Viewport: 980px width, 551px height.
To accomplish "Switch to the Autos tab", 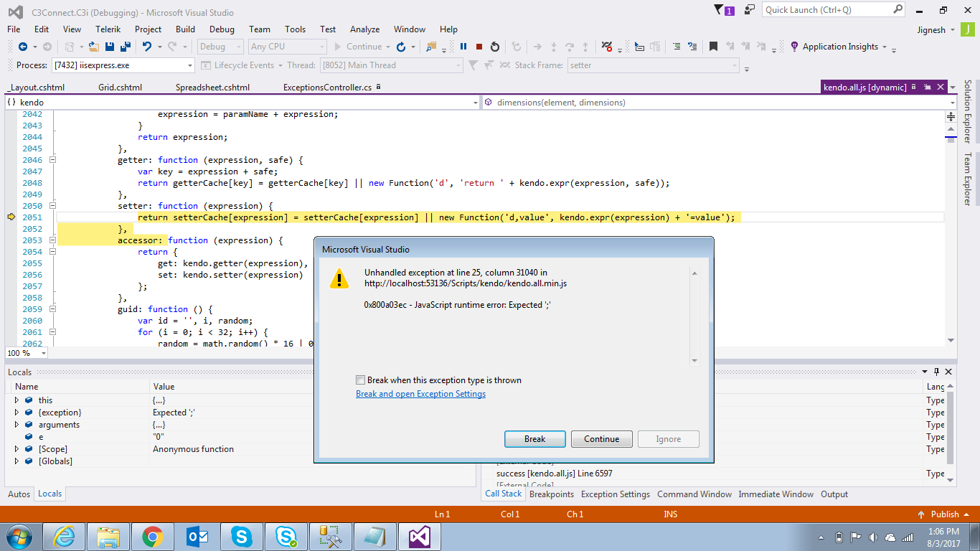I will click(x=19, y=494).
